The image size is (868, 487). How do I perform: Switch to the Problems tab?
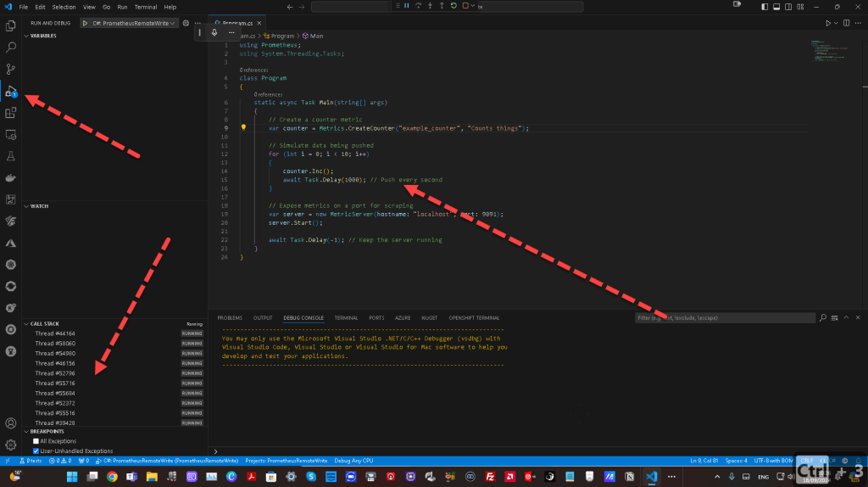230,318
